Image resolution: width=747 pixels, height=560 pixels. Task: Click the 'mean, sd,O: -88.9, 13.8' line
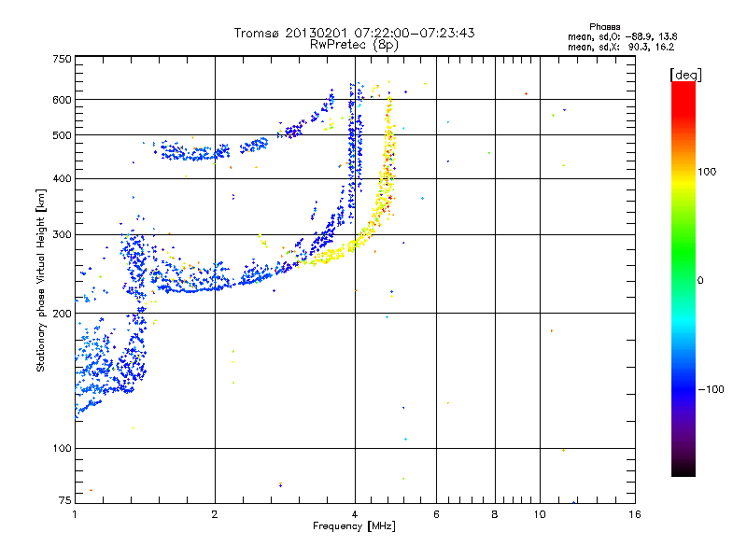[622, 36]
